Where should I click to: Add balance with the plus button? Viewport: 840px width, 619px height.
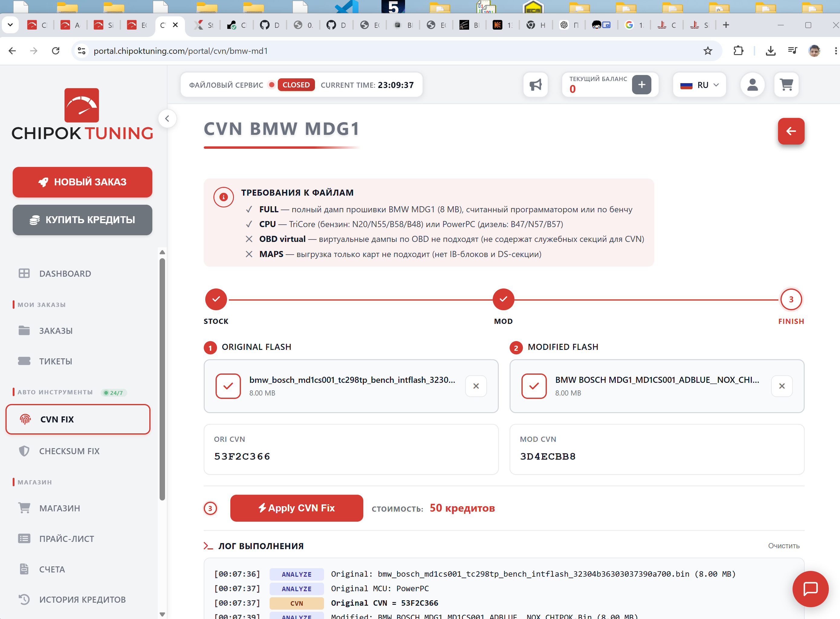coord(641,85)
